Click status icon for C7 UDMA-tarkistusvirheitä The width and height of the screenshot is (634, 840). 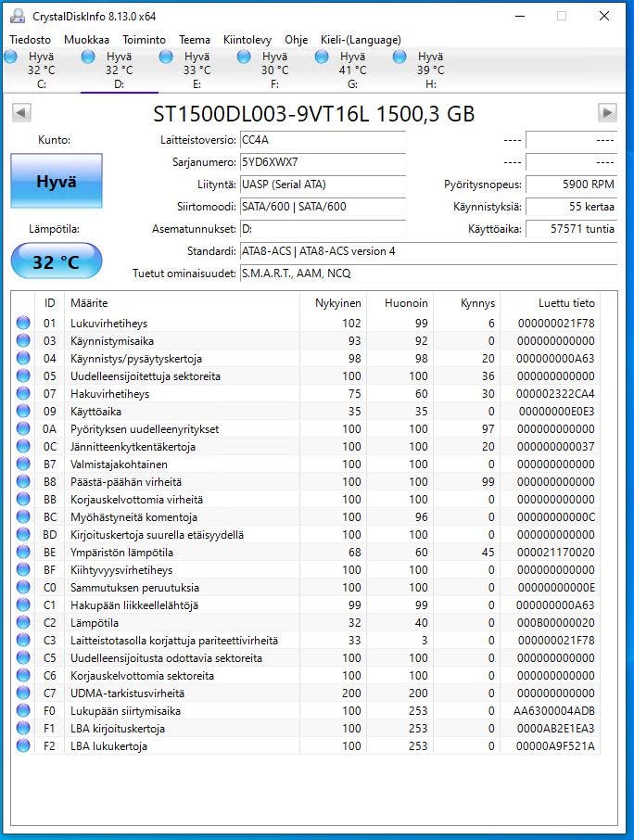tap(23, 694)
